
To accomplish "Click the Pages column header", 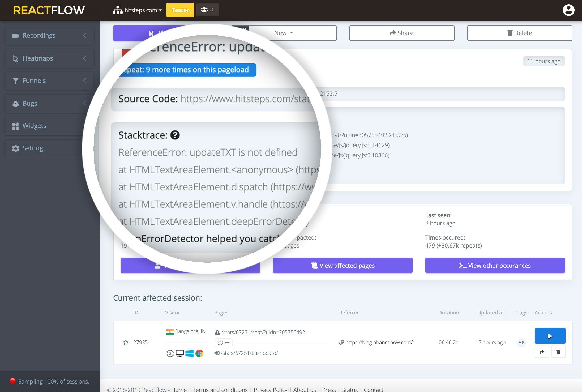I will tap(221, 313).
